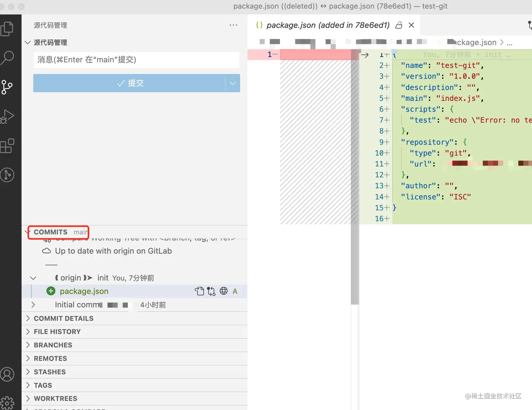Collapse the init commit row chevron
This screenshot has width=532, height=410.
coord(33,278)
